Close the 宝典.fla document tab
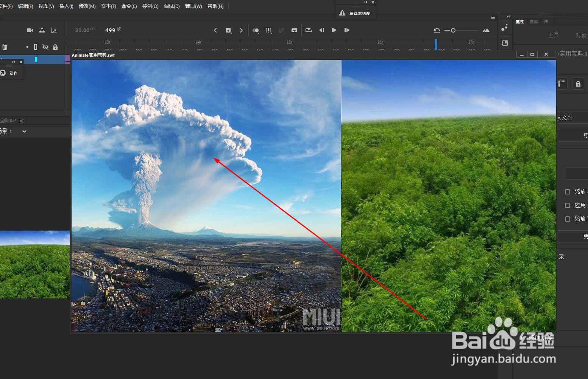The height and width of the screenshot is (379, 588). (x=21, y=121)
